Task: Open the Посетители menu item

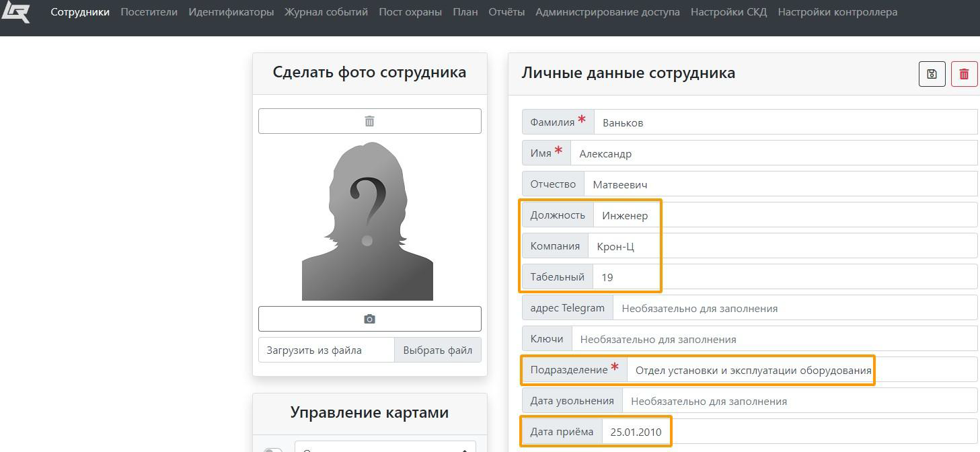Action: (x=149, y=12)
